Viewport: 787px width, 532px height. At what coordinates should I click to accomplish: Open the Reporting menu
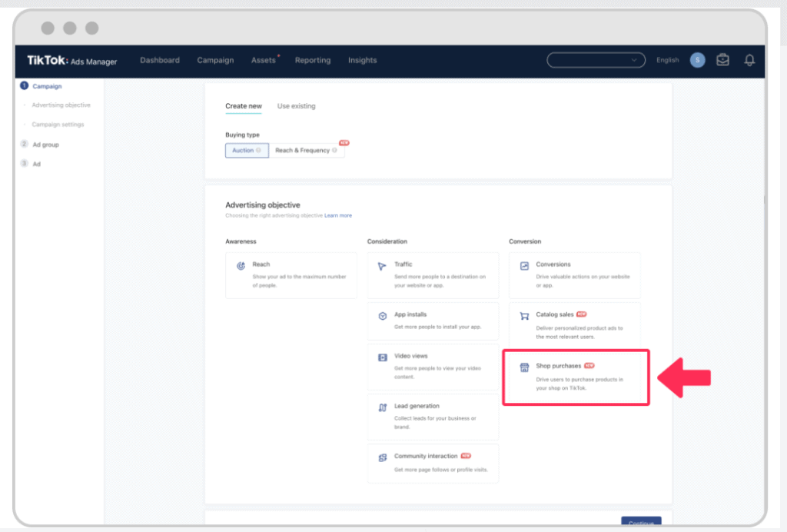[313, 60]
